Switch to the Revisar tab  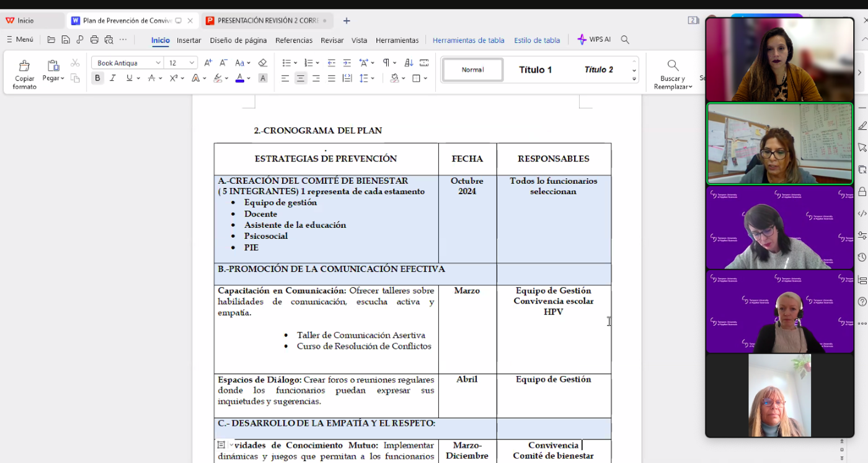click(x=332, y=40)
